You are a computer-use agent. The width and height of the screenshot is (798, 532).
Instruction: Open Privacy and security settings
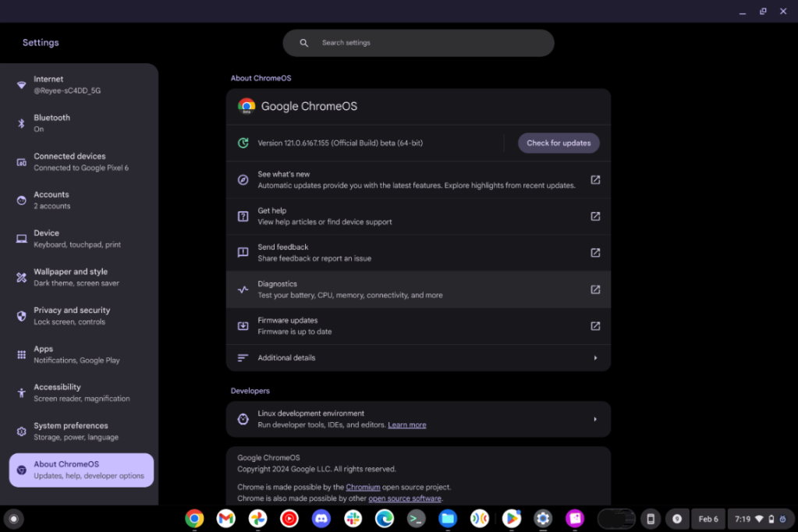click(x=81, y=316)
